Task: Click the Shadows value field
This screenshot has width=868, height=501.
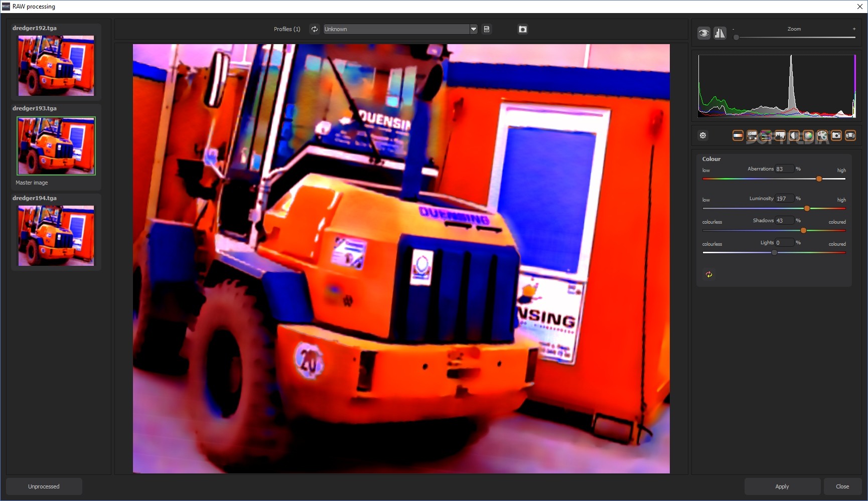Action: click(785, 221)
